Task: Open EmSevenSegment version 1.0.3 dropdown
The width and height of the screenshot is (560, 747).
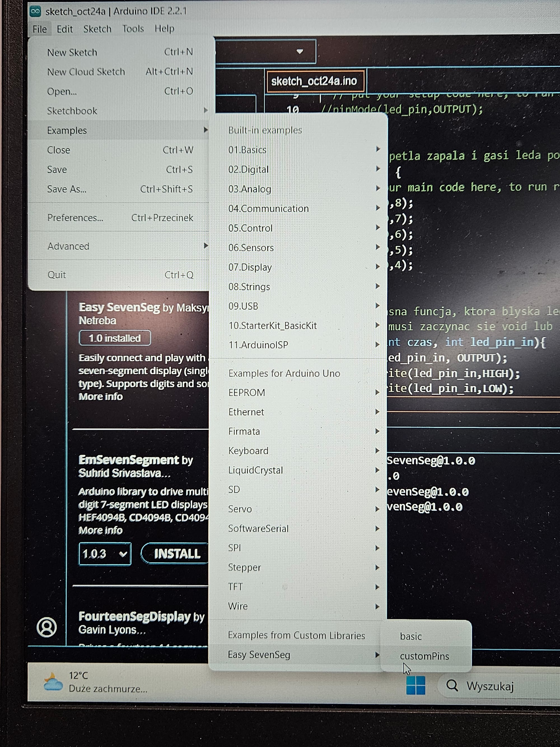Action: pyautogui.click(x=105, y=554)
